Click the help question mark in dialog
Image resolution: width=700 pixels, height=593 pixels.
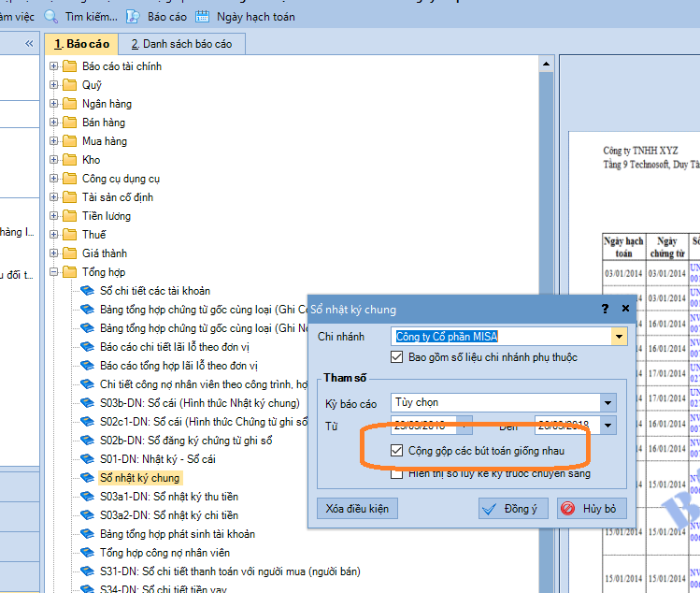[604, 308]
